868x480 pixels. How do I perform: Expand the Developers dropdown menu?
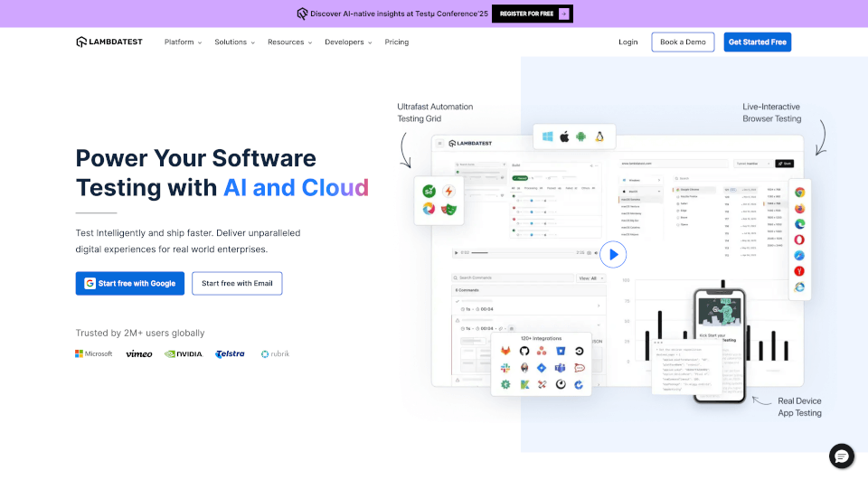(x=348, y=42)
